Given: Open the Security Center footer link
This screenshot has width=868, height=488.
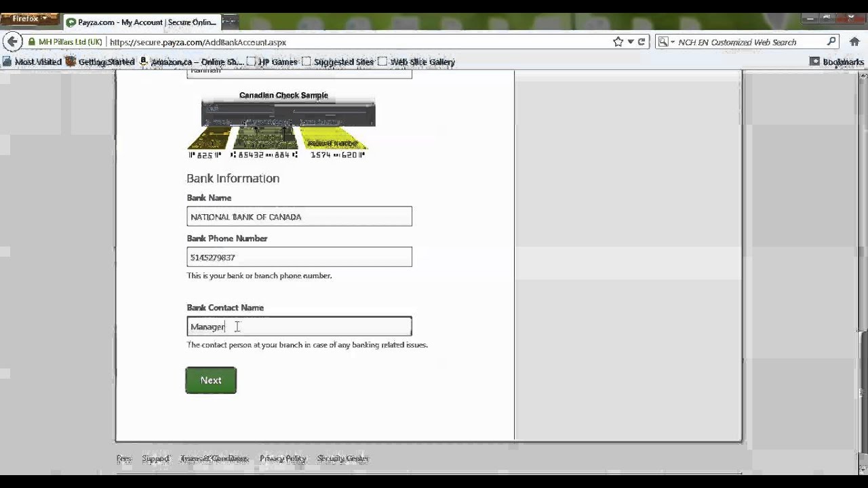Looking at the screenshot, I should coord(342,459).
